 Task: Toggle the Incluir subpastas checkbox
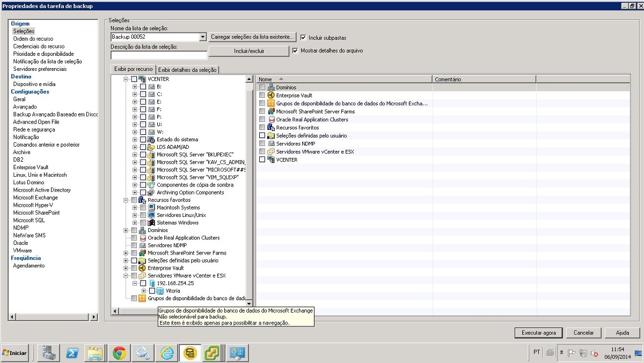click(x=303, y=38)
